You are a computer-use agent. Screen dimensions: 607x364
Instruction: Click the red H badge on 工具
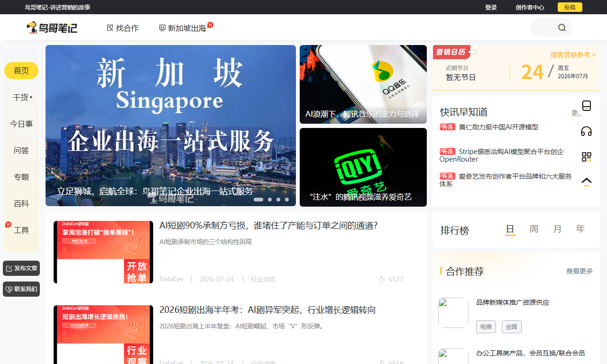[8, 224]
